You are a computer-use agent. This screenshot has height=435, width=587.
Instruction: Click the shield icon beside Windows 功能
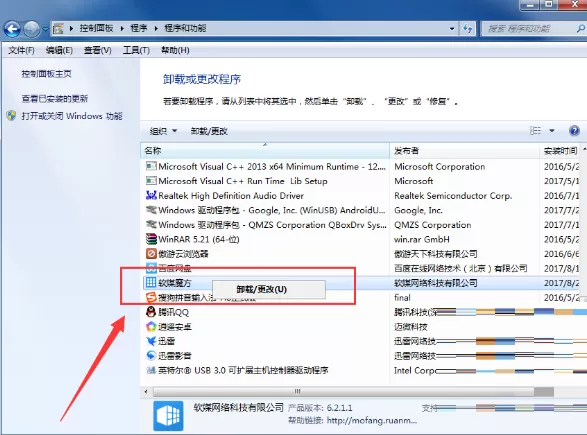[11, 116]
